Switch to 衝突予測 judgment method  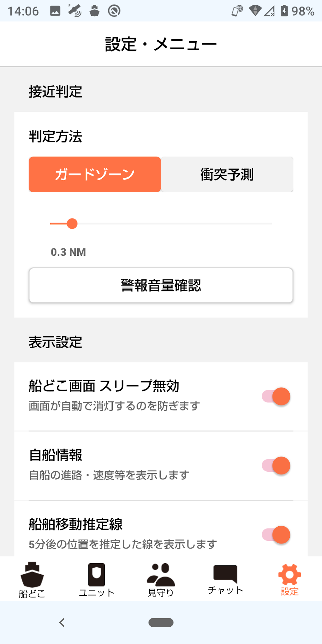click(x=227, y=175)
